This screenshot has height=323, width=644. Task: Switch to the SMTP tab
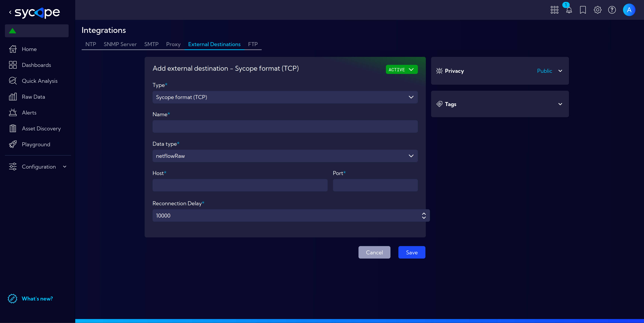point(151,44)
